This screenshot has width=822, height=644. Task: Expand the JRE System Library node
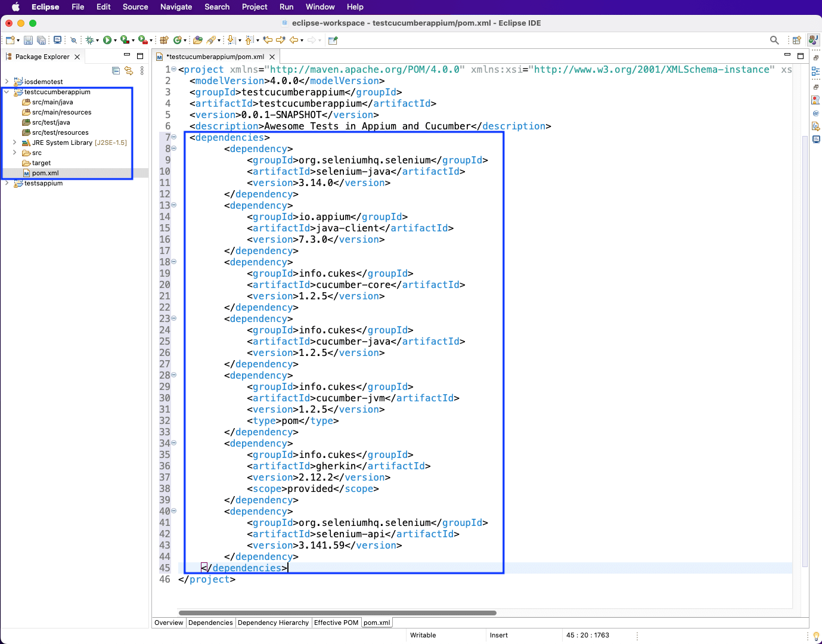pos(14,143)
